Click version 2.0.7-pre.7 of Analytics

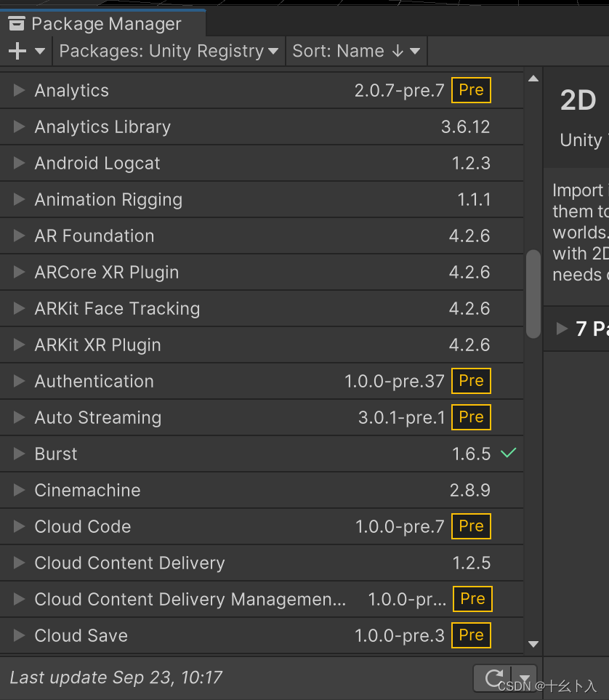pyautogui.click(x=400, y=91)
